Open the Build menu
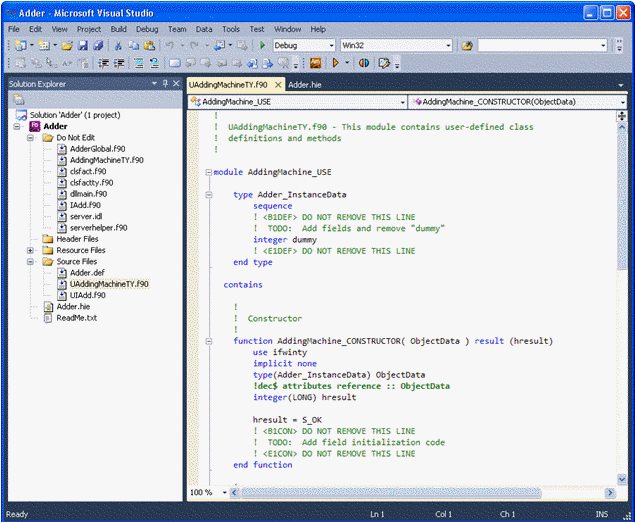Image resolution: width=635 pixels, height=522 pixels. point(119,29)
